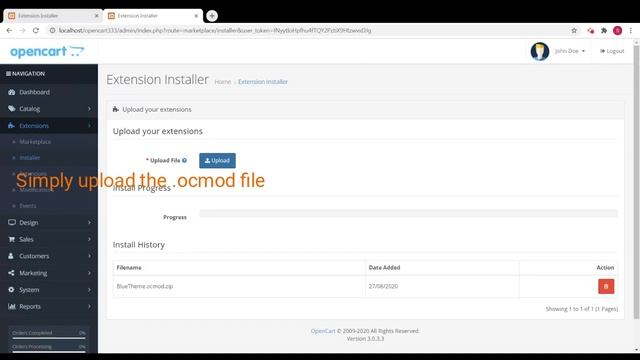Screen dimensions: 640x360
Task: Click the Upload File help icon
Action: coord(184,160)
